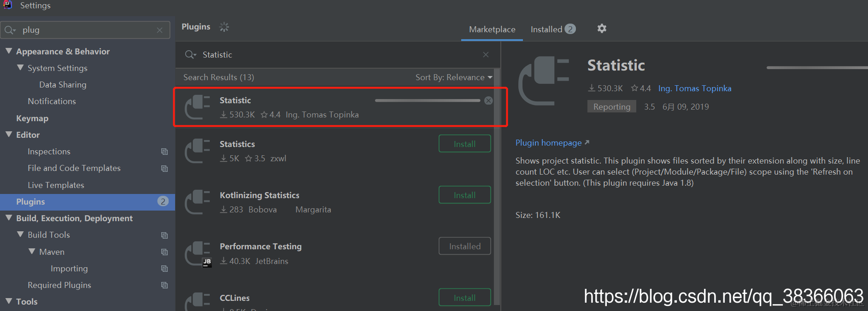868x311 pixels.
Task: Click the Maven project-level icon
Action: [164, 252]
